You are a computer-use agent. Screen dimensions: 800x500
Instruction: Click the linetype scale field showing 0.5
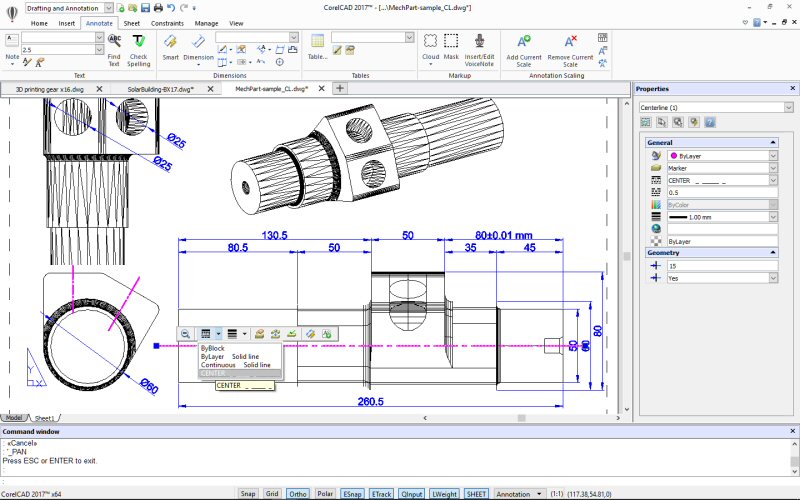(720, 192)
